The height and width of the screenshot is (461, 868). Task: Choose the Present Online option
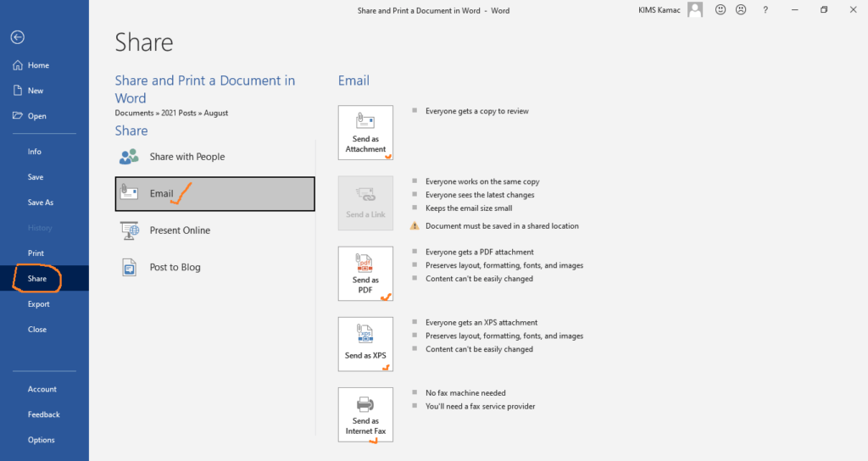[x=214, y=230]
